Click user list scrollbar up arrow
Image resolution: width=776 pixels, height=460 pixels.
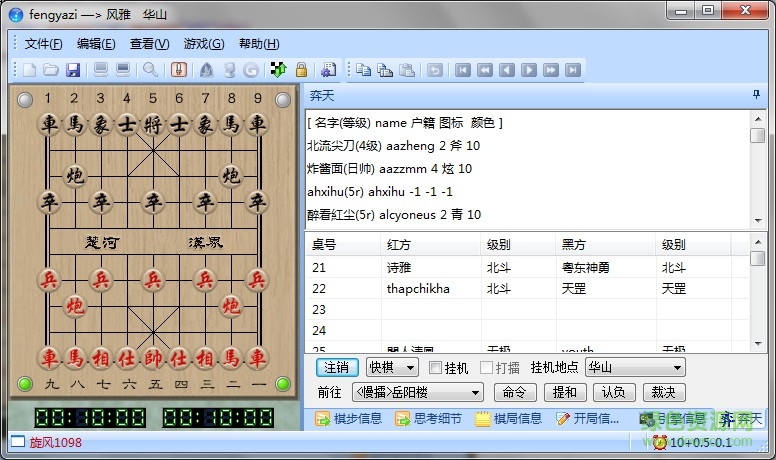[x=758, y=119]
